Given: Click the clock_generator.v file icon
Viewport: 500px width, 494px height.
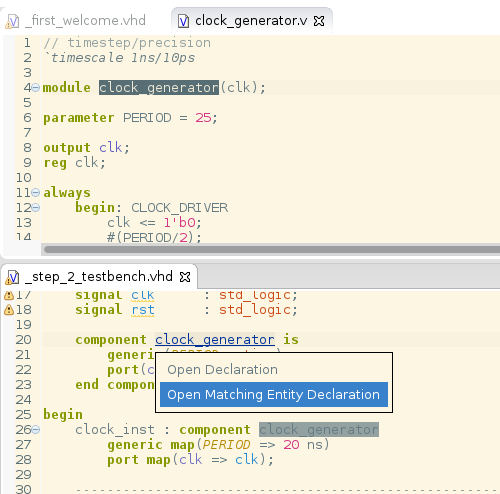Looking at the screenshot, I should point(183,21).
